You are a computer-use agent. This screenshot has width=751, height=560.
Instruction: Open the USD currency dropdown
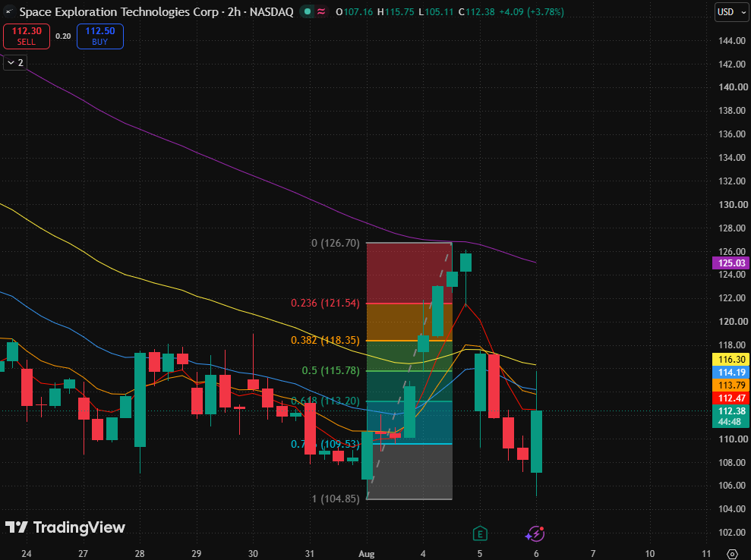[x=732, y=12]
